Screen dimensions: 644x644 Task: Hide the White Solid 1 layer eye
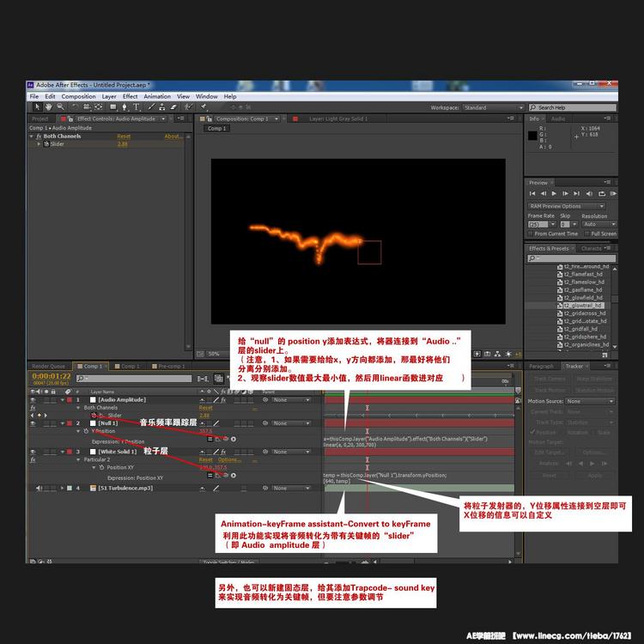(x=33, y=452)
